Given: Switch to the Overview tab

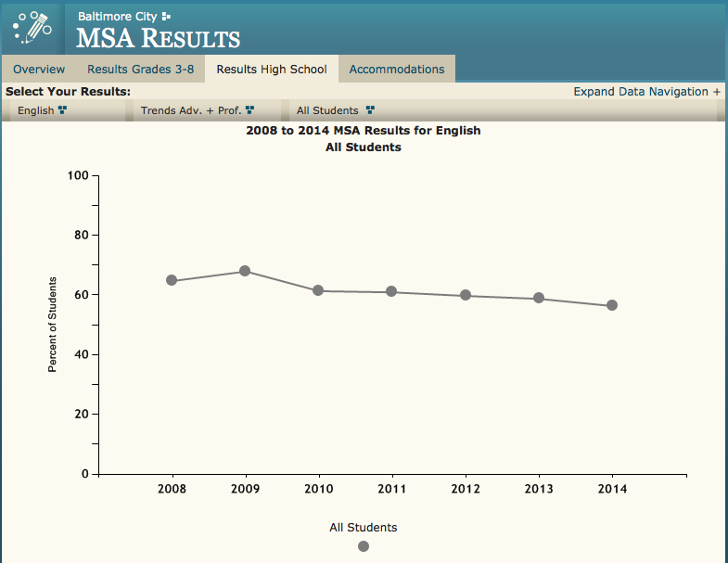Looking at the screenshot, I should point(39,70).
